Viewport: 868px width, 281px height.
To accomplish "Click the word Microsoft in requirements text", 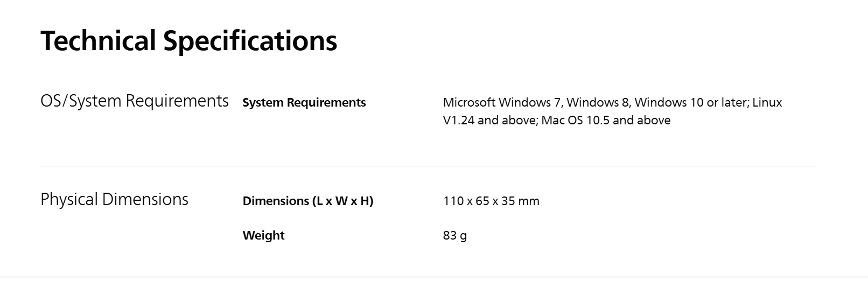I will (x=469, y=102).
